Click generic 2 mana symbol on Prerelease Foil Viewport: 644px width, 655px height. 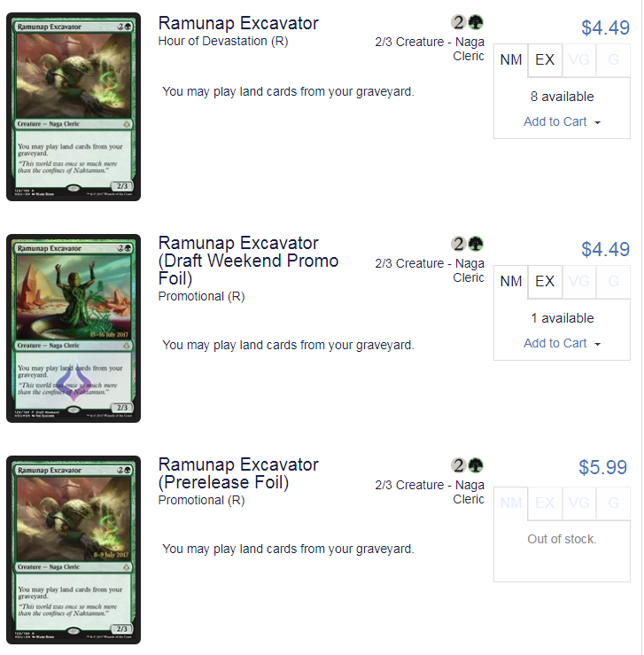[x=458, y=465]
